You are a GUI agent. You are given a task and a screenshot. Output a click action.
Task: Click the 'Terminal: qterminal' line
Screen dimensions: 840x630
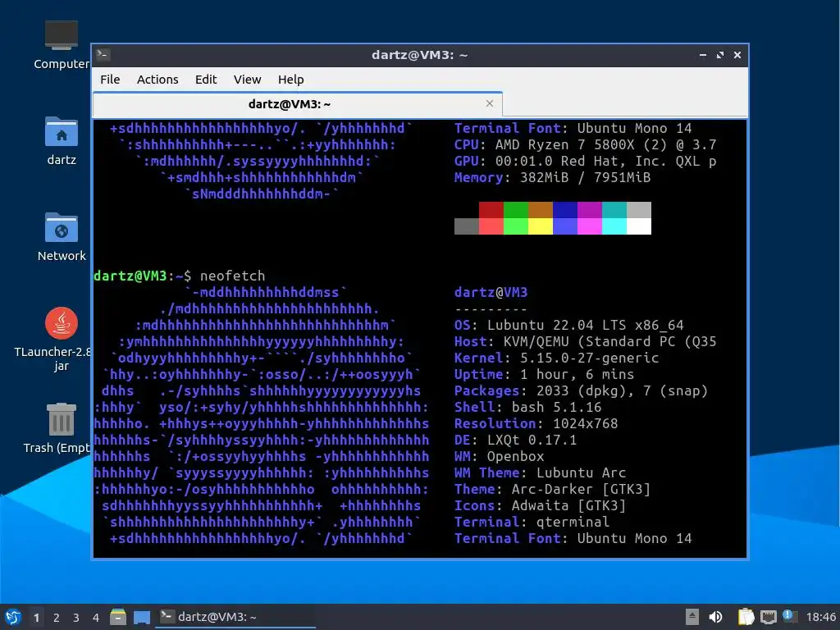click(532, 522)
